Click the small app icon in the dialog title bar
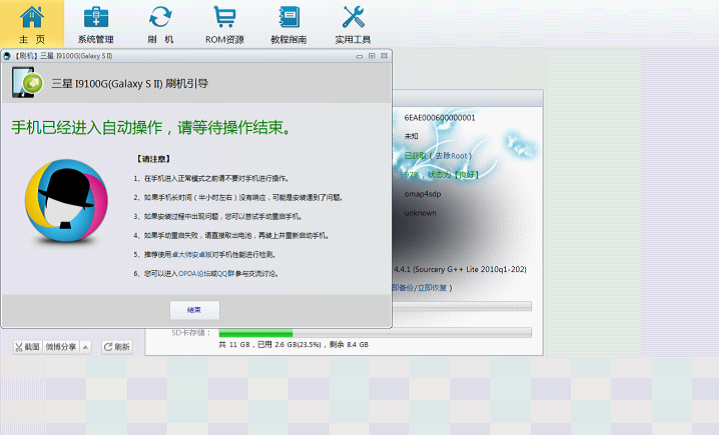The image size is (719, 435). tap(7, 56)
